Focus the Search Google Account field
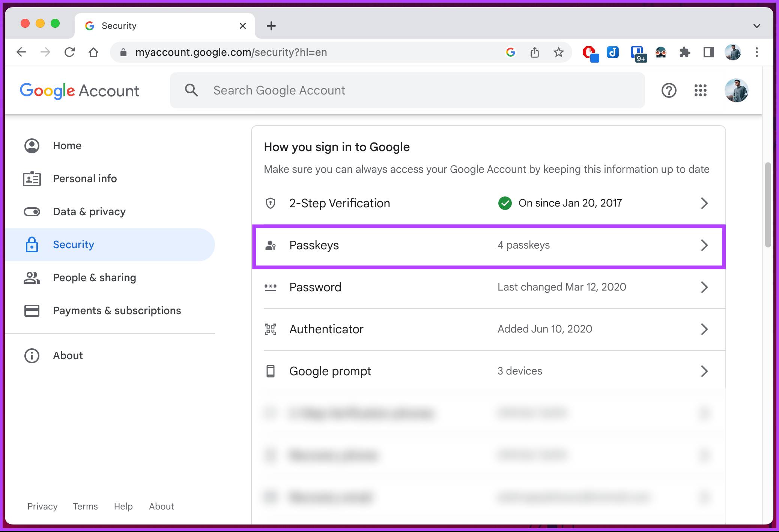 click(x=408, y=90)
